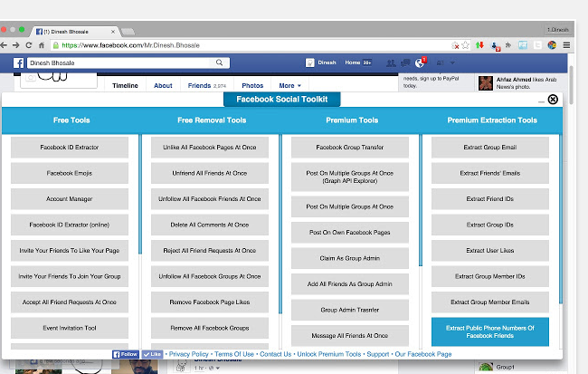This screenshot has width=588, height=374.
Task: Click Extract Group Email
Action: [x=490, y=148]
